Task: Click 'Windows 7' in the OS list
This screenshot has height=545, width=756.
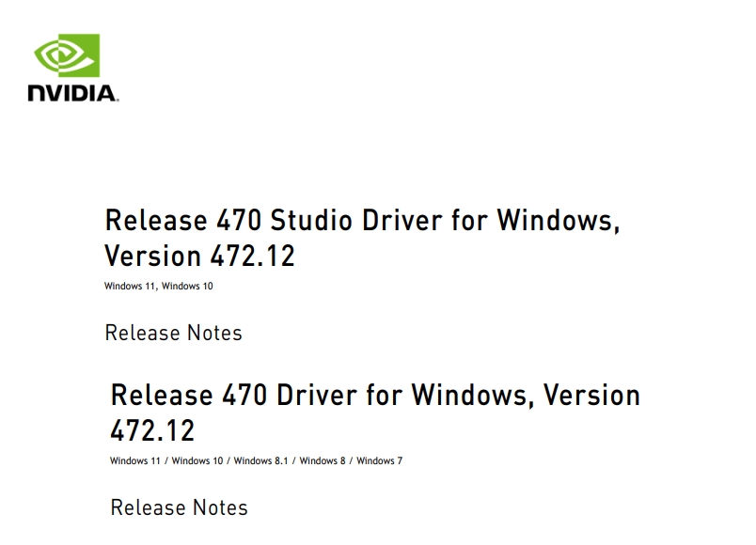Action: coord(380,460)
